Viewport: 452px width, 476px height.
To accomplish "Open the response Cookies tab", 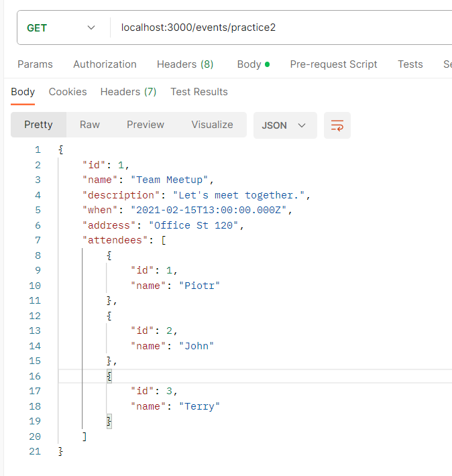I will pyautogui.click(x=68, y=92).
